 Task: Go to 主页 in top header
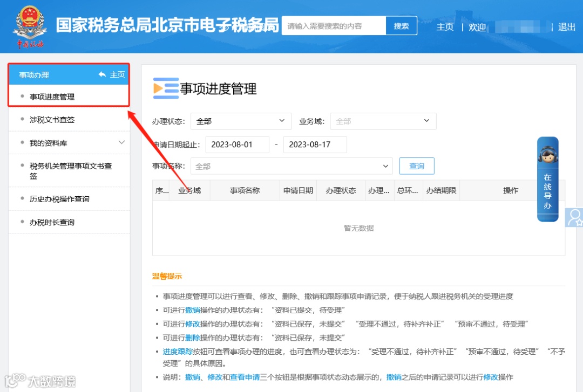click(x=445, y=27)
